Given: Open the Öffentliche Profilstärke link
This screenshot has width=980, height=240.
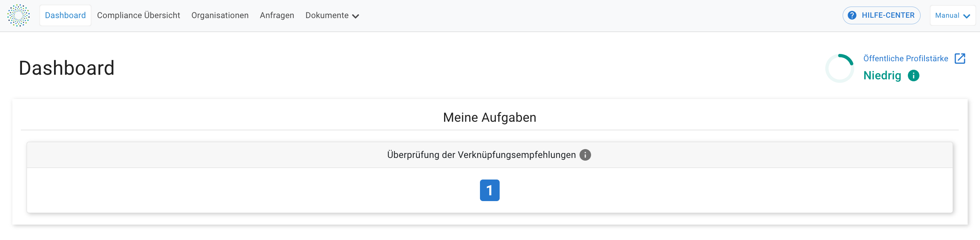Looking at the screenshot, I should point(906,59).
